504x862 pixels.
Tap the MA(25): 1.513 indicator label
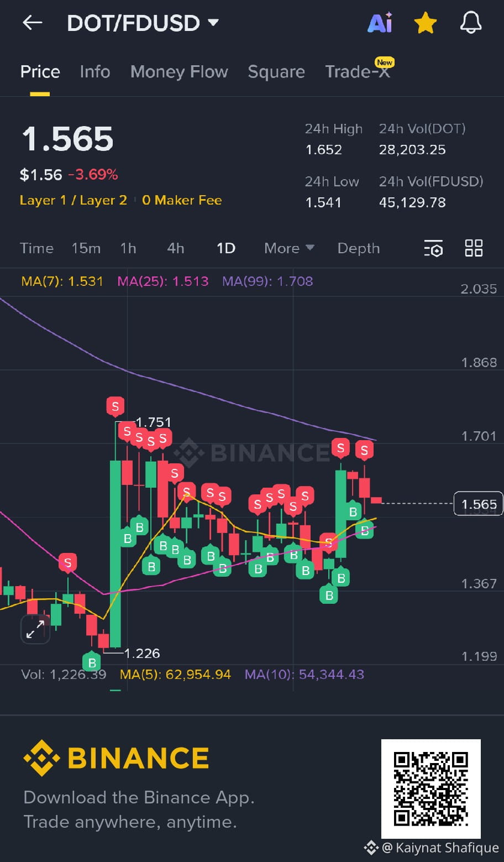(x=163, y=281)
